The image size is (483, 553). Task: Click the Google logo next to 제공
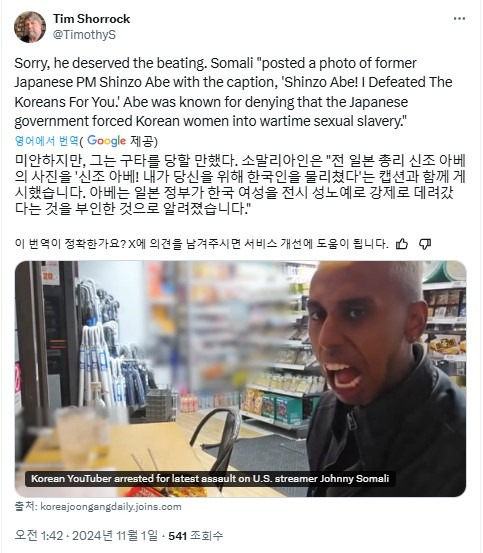coord(106,141)
